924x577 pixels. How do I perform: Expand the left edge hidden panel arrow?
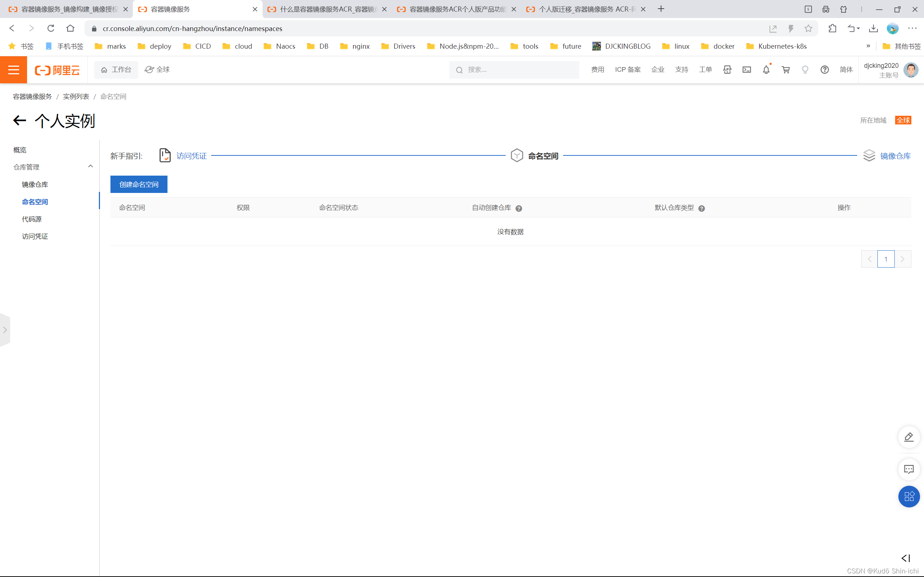5,330
